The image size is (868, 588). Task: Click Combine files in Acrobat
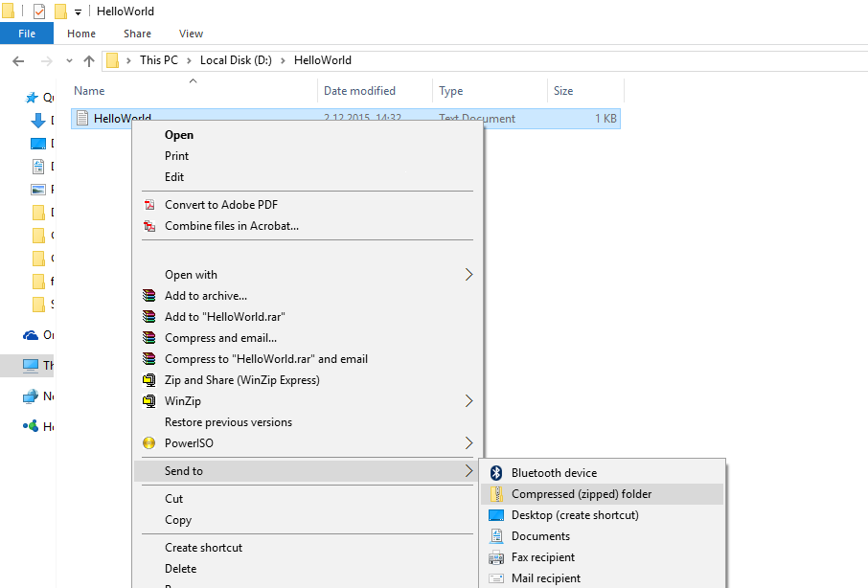pos(232,226)
